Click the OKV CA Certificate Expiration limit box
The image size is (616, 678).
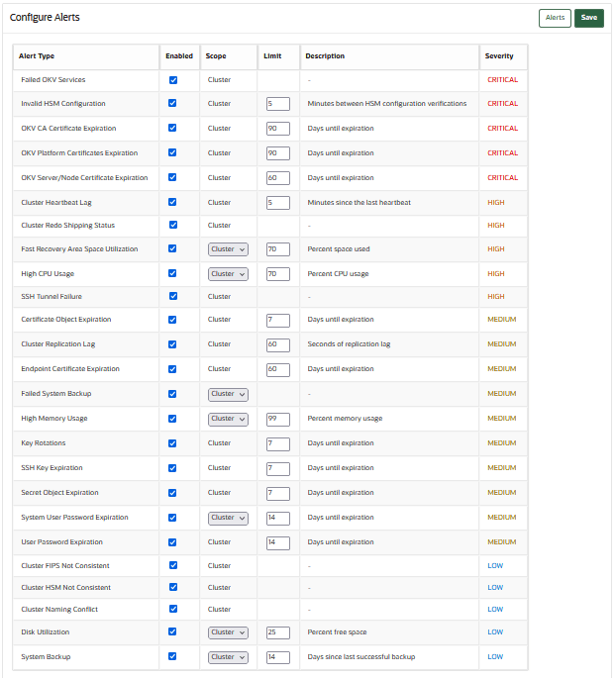pyautogui.click(x=277, y=129)
